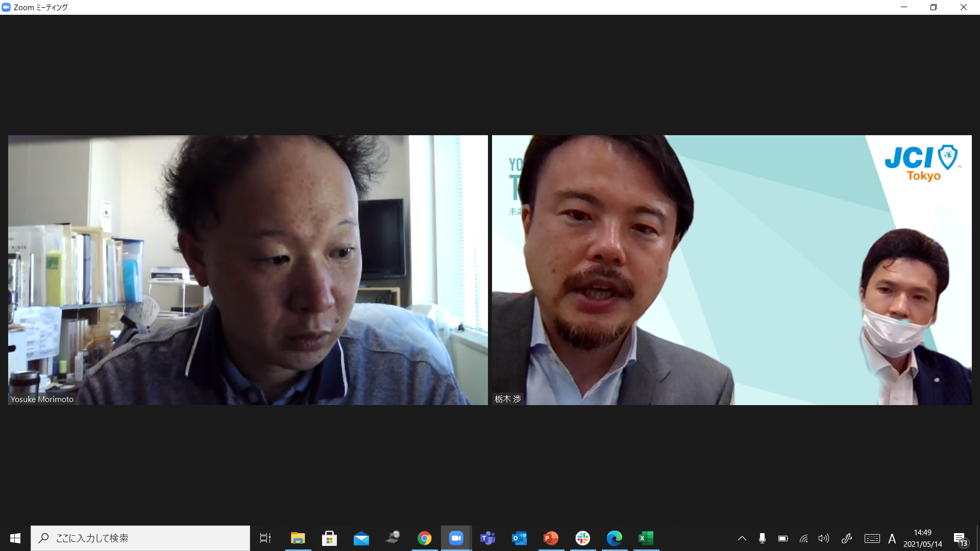
Task: Open Task View from the taskbar
Action: [265, 538]
